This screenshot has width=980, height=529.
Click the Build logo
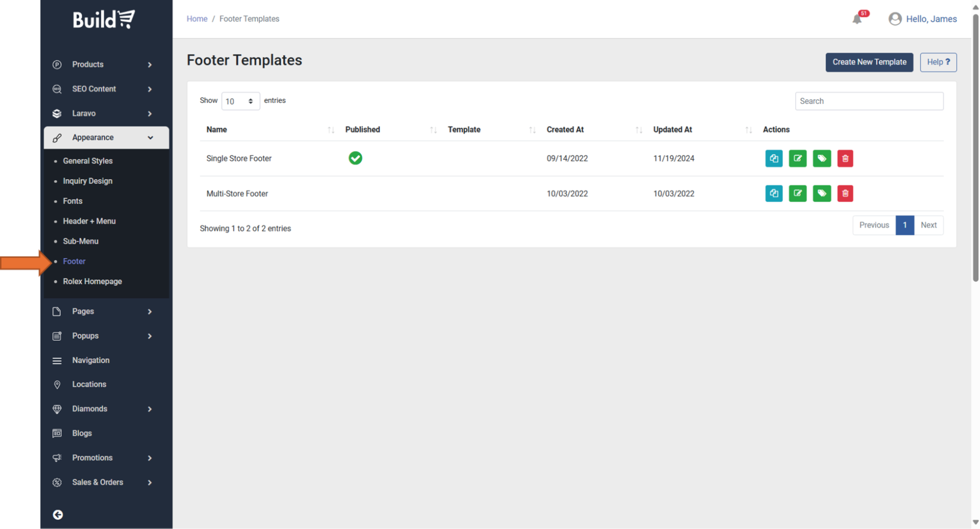(103, 20)
